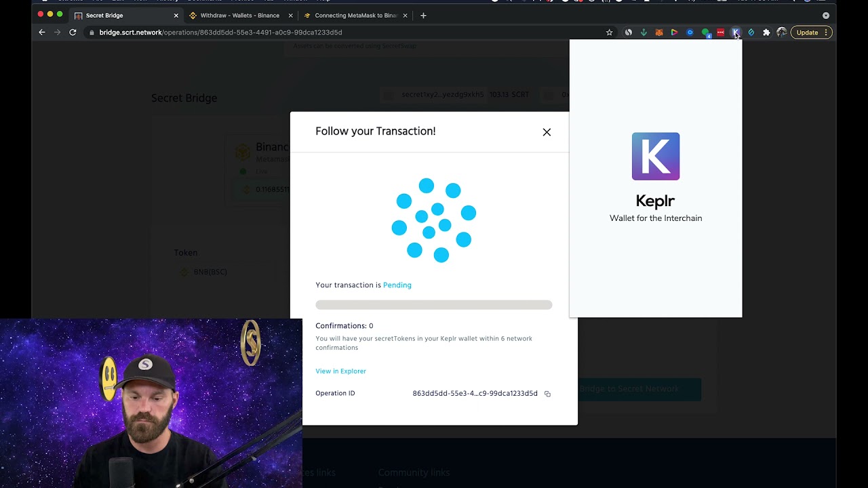Viewport: 868px width, 488px height.
Task: Bookmark this page with the star icon
Action: (x=609, y=33)
